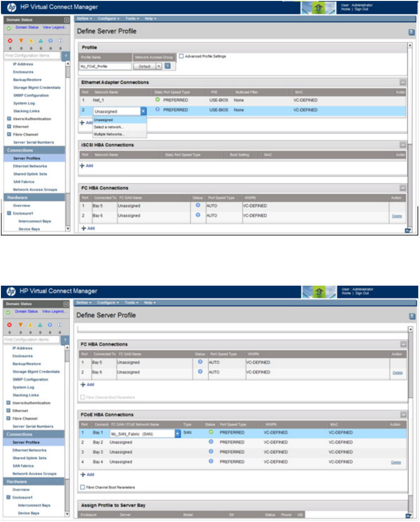
Task: Expand the Fibre Channel tree node in the FCoE window
Action: (x=8, y=418)
